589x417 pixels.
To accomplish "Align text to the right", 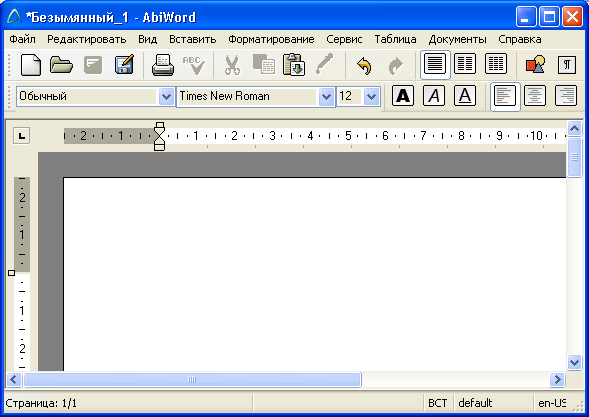I will pyautogui.click(x=566, y=96).
